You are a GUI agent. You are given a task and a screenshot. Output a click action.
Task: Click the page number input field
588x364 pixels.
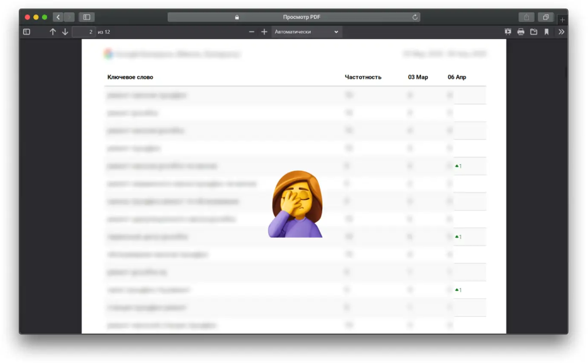84,32
